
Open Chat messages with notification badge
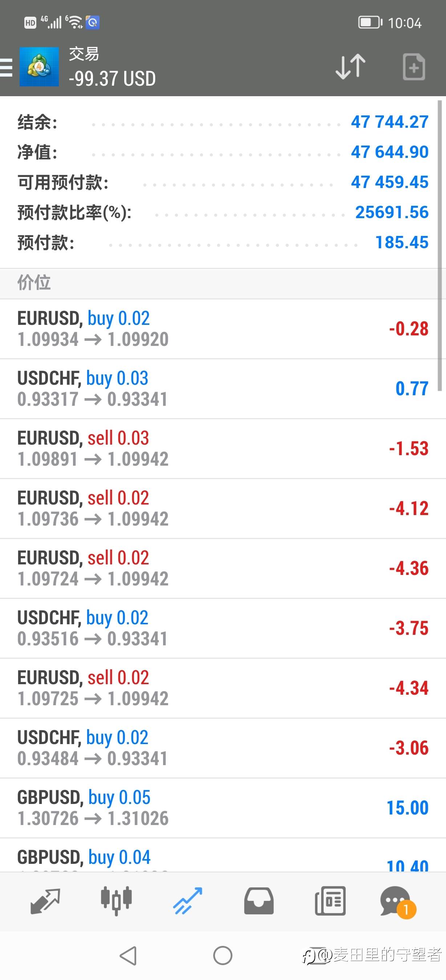(397, 901)
